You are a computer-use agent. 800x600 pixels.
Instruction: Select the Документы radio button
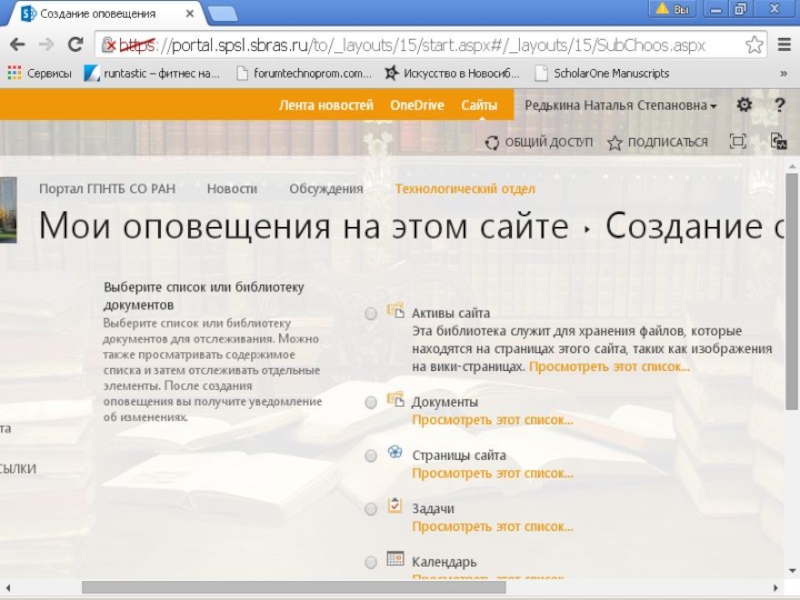point(371,402)
